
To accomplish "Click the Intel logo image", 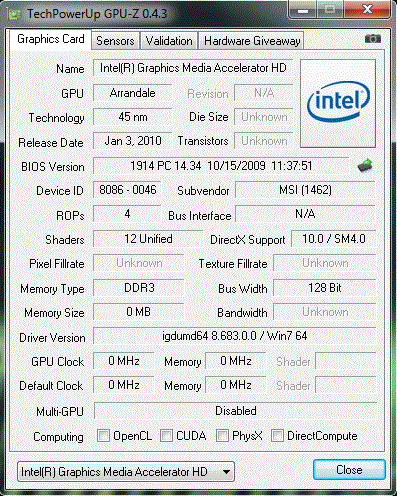I will point(338,103).
